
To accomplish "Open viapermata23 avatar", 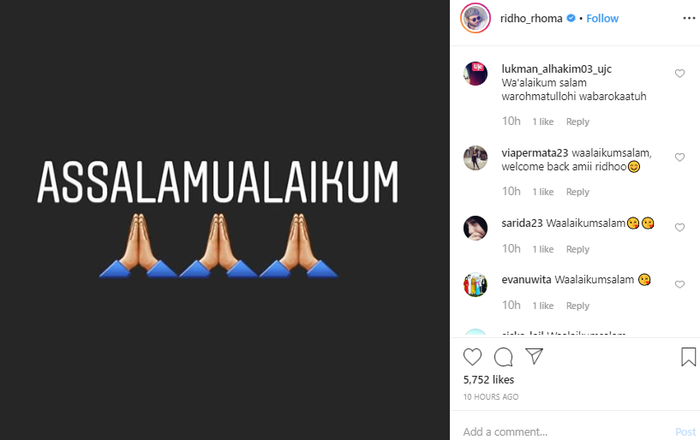I will [475, 158].
